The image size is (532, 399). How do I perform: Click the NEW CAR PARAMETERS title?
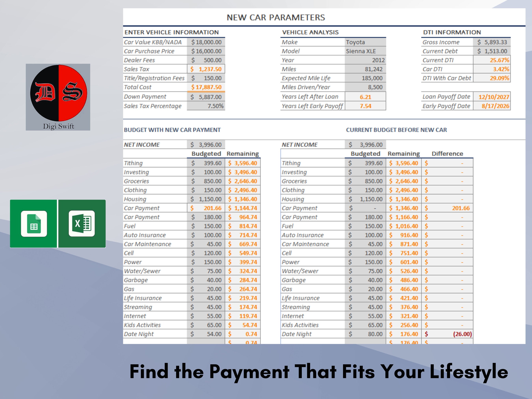click(x=276, y=18)
